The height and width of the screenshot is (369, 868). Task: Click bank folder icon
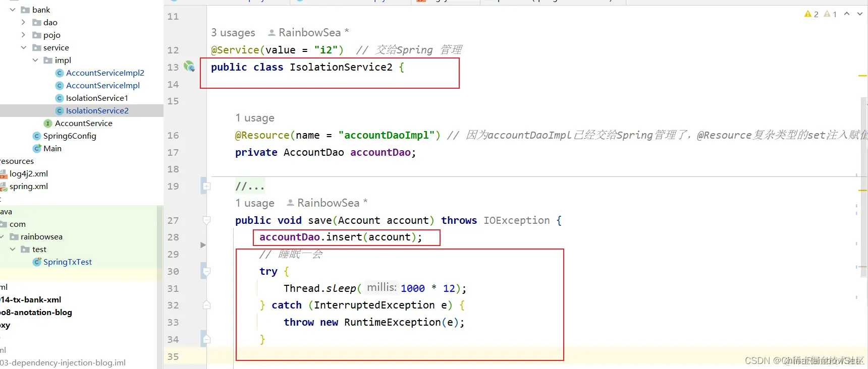pos(25,10)
